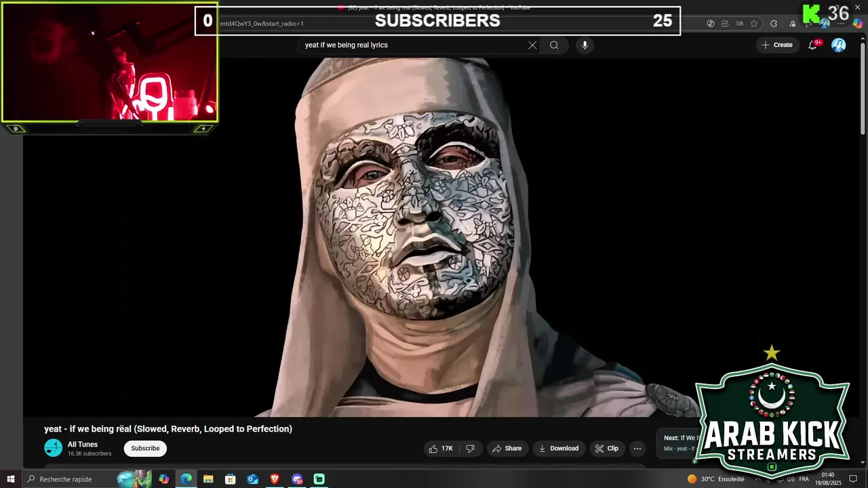Open Copilot from the taskbar

click(164, 479)
